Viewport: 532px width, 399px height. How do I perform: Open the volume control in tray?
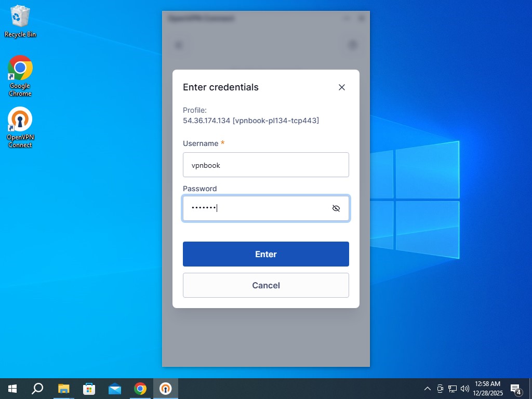tap(464, 389)
